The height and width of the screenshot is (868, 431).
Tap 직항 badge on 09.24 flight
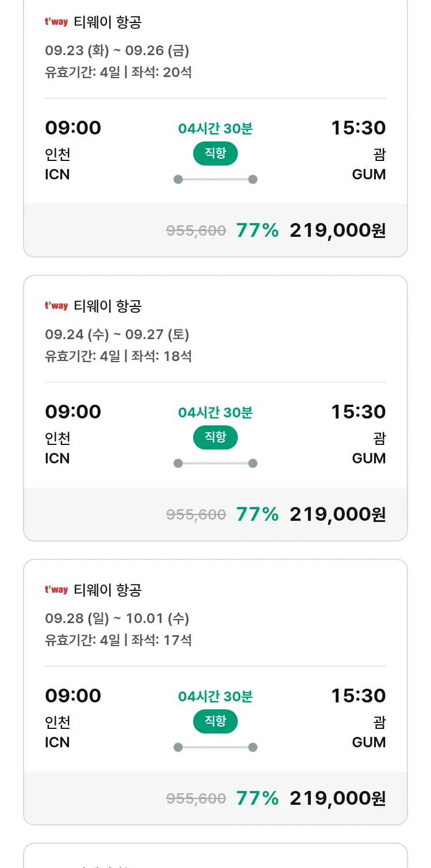pyautogui.click(x=215, y=437)
